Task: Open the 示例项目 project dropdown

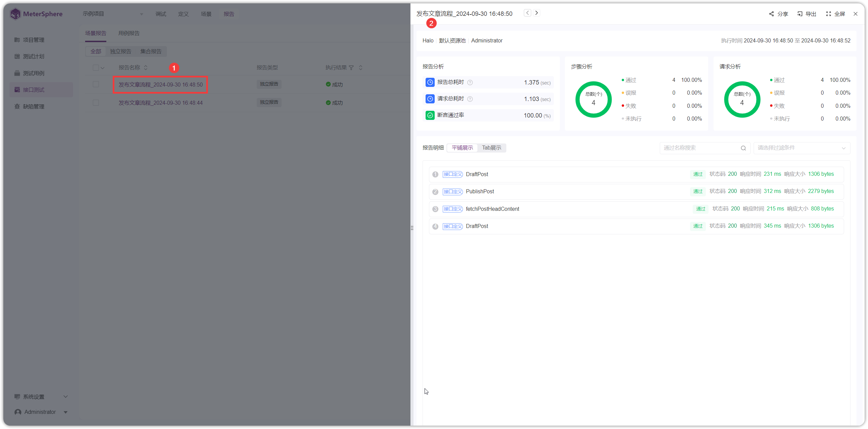Action: (x=113, y=14)
